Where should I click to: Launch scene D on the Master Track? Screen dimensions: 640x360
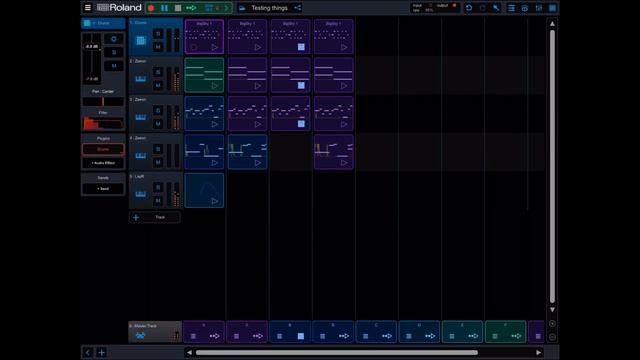(430, 336)
